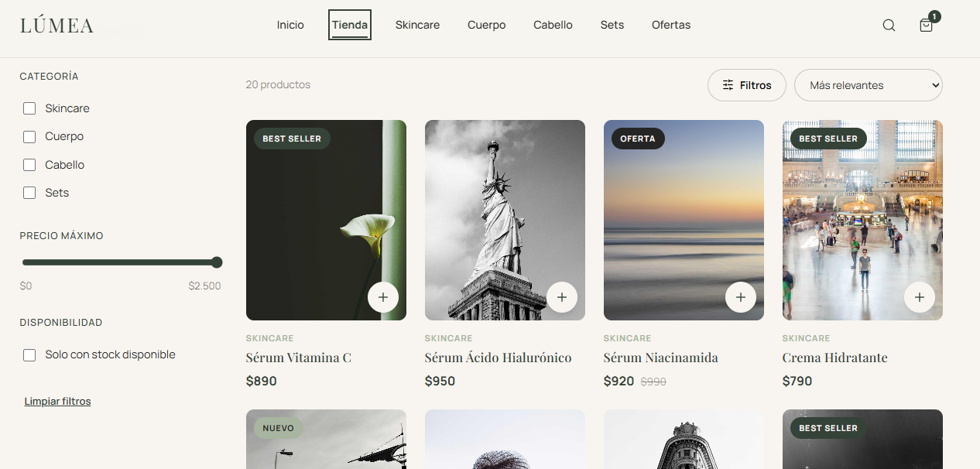
Task: Enable Solo con stock disponible checkbox
Action: point(29,355)
